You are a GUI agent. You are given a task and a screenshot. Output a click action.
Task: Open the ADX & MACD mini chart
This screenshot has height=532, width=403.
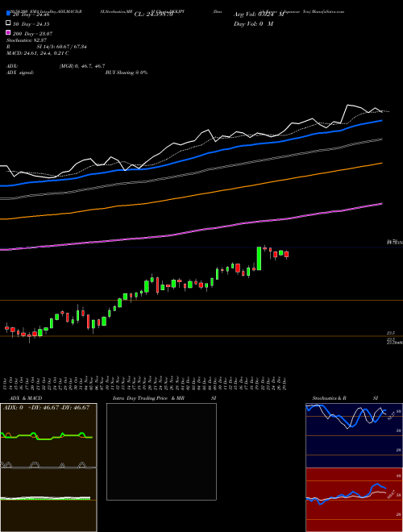point(48,468)
